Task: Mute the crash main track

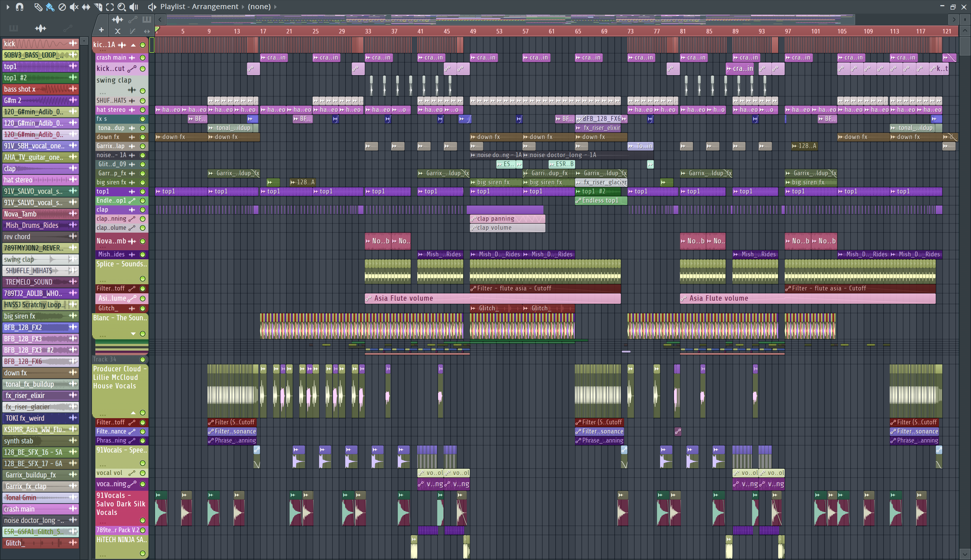Action: click(x=143, y=58)
